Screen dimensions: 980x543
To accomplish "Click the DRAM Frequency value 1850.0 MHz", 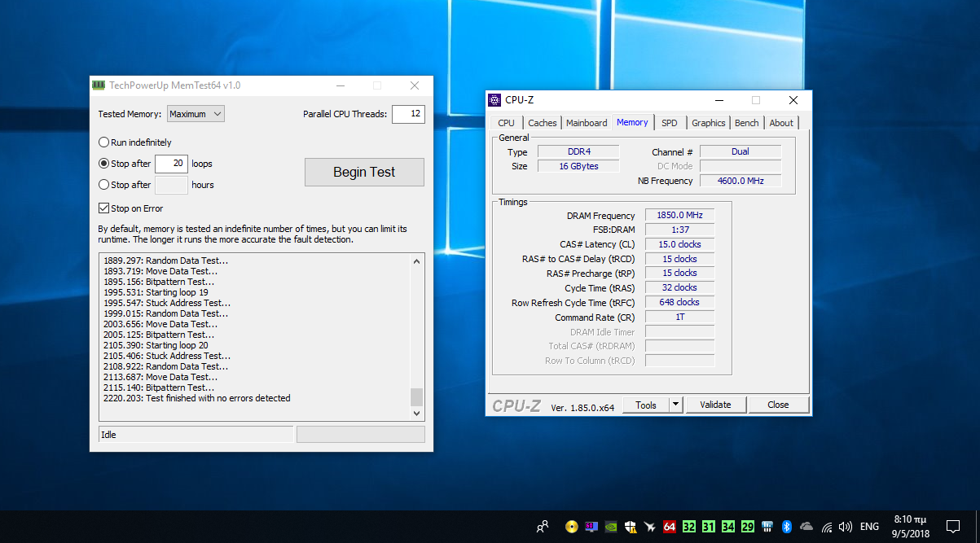I will 679,216.
